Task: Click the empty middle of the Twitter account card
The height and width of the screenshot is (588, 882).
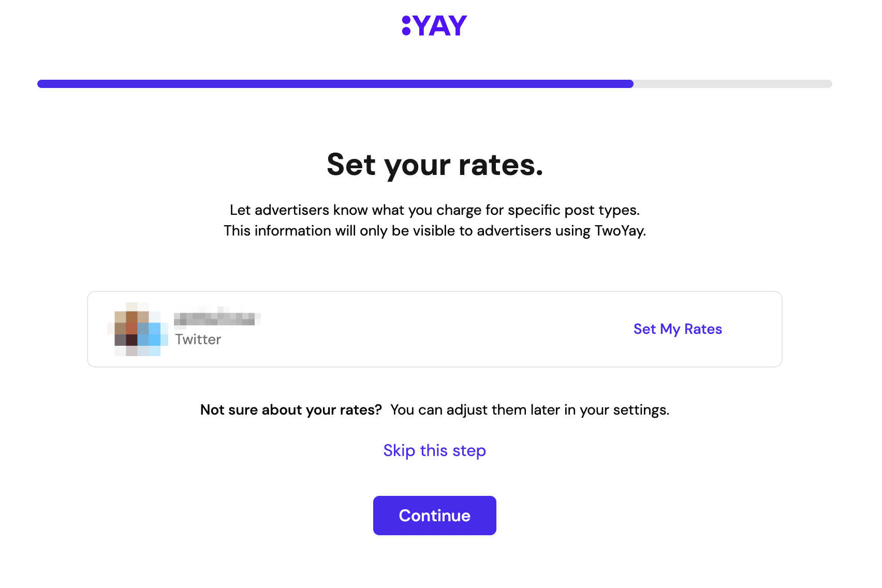Action: (435, 329)
